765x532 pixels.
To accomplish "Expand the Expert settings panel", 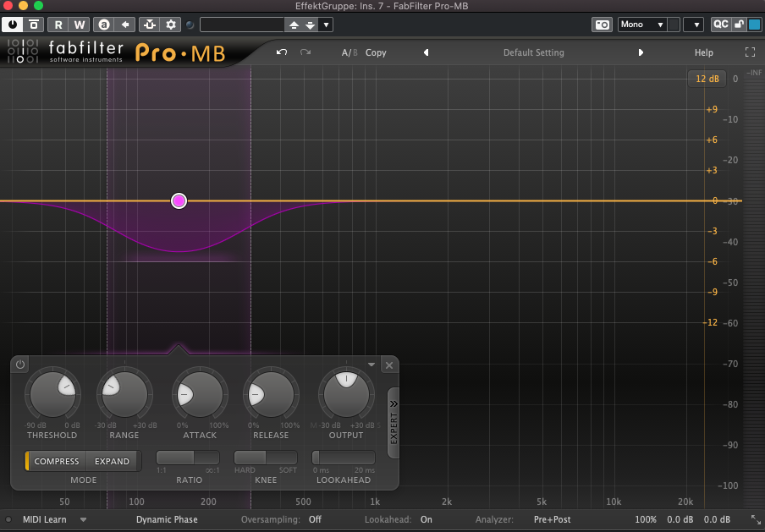I will (x=394, y=423).
